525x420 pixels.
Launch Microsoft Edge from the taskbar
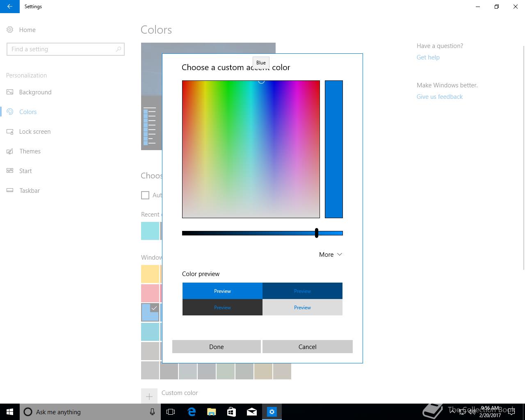(x=192, y=412)
